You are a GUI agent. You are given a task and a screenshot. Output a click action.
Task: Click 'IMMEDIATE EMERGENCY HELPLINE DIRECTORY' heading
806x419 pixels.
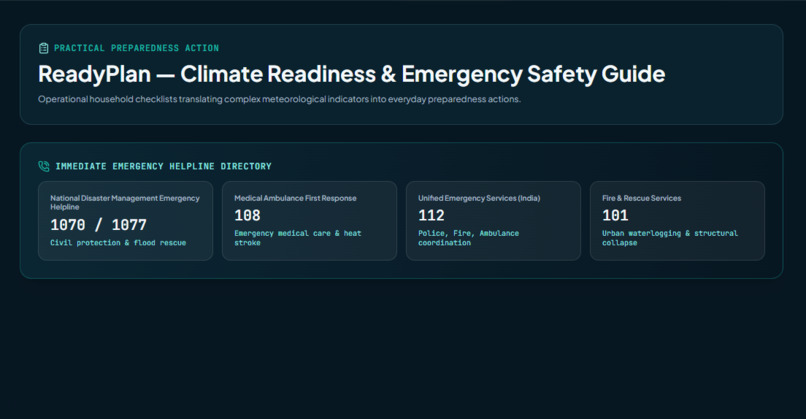coord(163,166)
